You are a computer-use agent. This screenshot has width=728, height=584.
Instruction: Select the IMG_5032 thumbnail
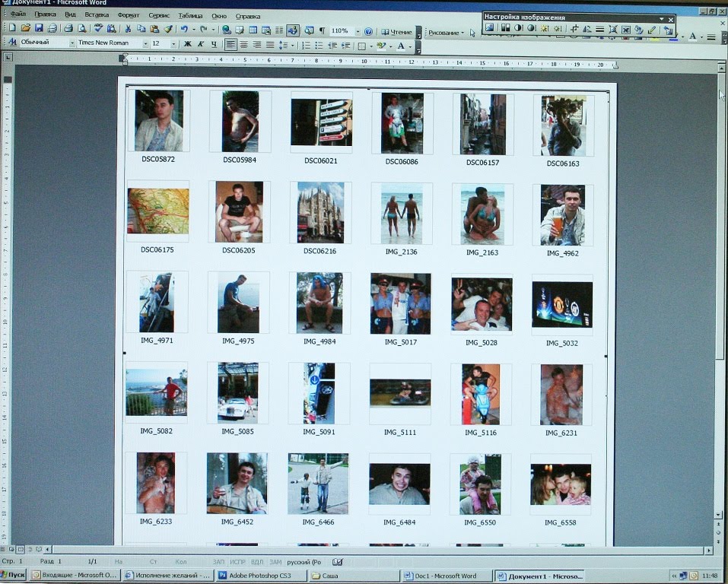pos(562,304)
